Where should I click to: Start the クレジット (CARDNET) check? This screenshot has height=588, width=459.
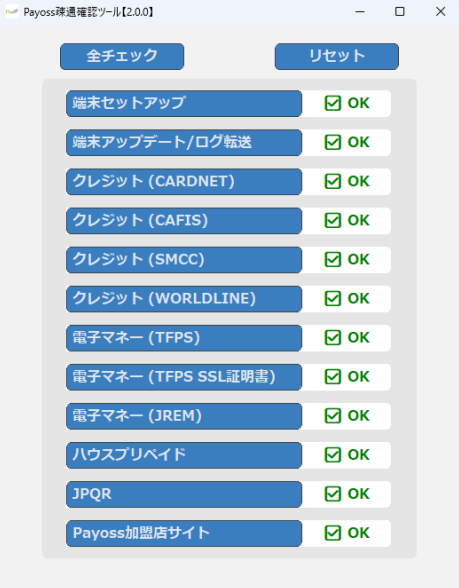[184, 182]
